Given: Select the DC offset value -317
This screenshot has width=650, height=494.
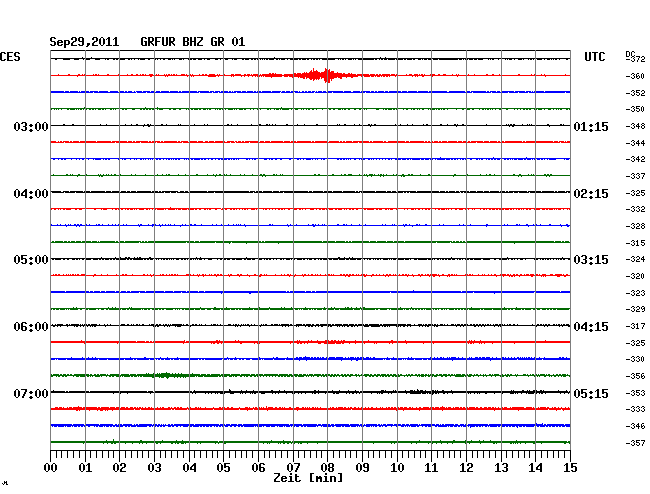Looking at the screenshot, I should coord(635,326).
